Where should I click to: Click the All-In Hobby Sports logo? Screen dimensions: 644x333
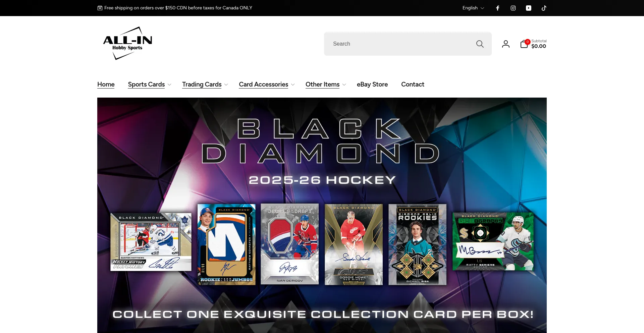pyautogui.click(x=127, y=44)
